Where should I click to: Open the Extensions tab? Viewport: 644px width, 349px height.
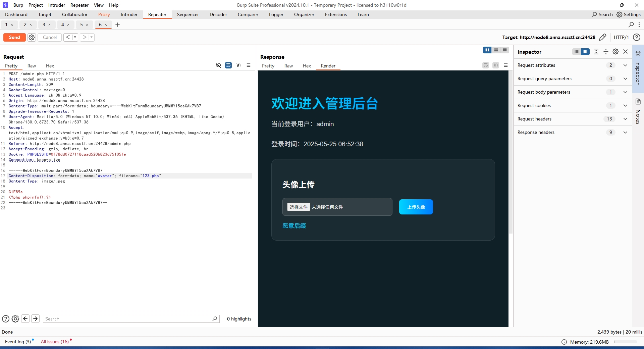[x=336, y=14]
